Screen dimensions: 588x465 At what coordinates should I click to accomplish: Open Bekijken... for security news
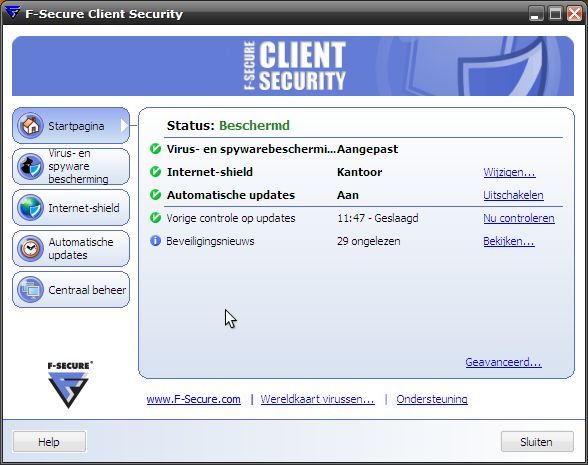(508, 241)
